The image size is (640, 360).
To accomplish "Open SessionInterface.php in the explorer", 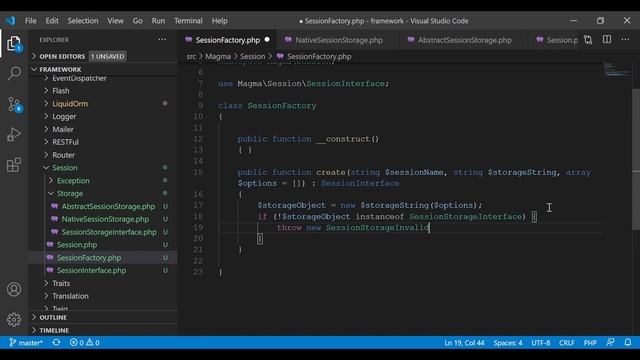I will (91, 270).
